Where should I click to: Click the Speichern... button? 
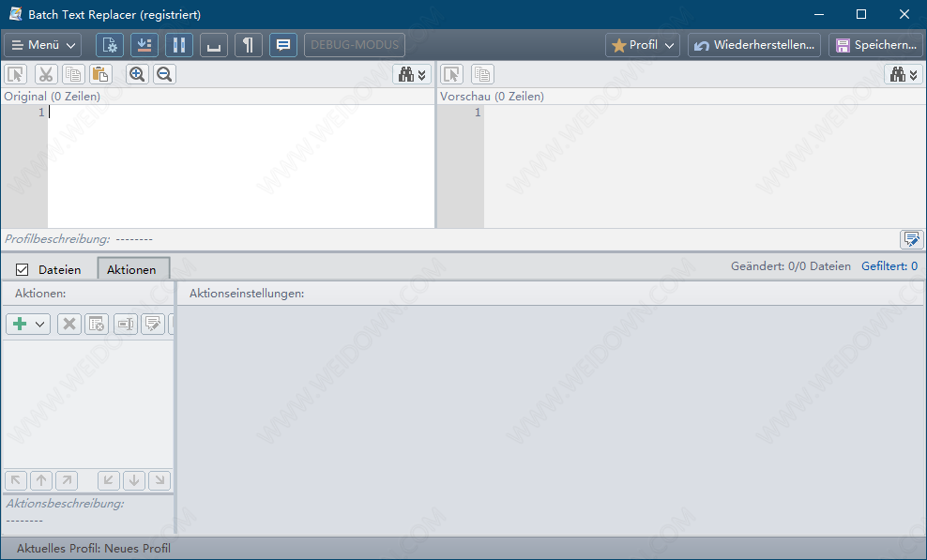[x=875, y=45]
